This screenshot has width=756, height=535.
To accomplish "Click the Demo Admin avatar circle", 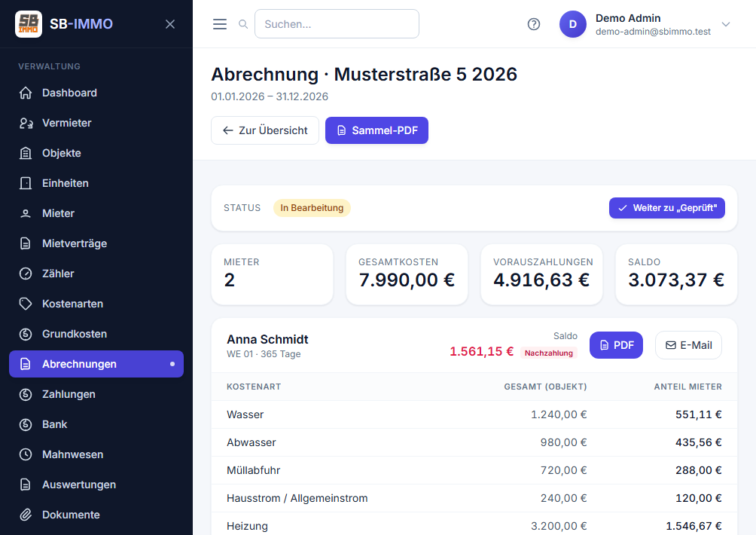I will pos(573,24).
